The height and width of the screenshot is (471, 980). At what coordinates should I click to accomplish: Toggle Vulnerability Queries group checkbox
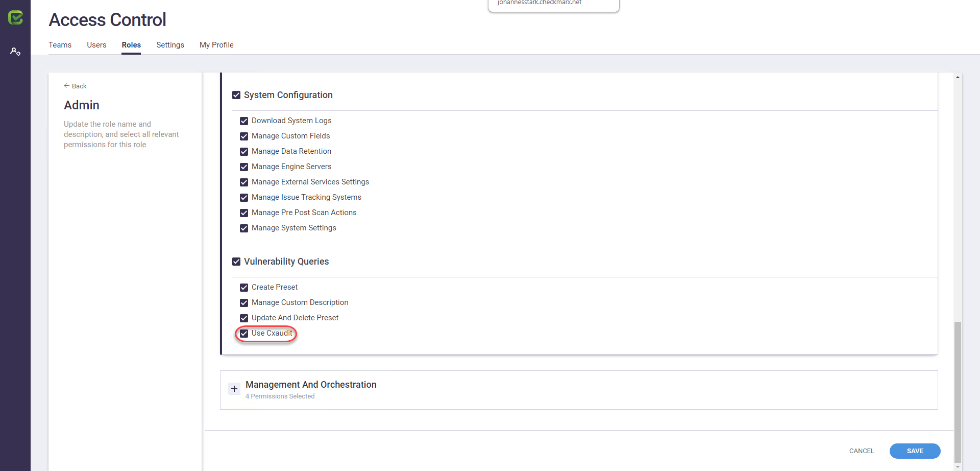pos(236,262)
